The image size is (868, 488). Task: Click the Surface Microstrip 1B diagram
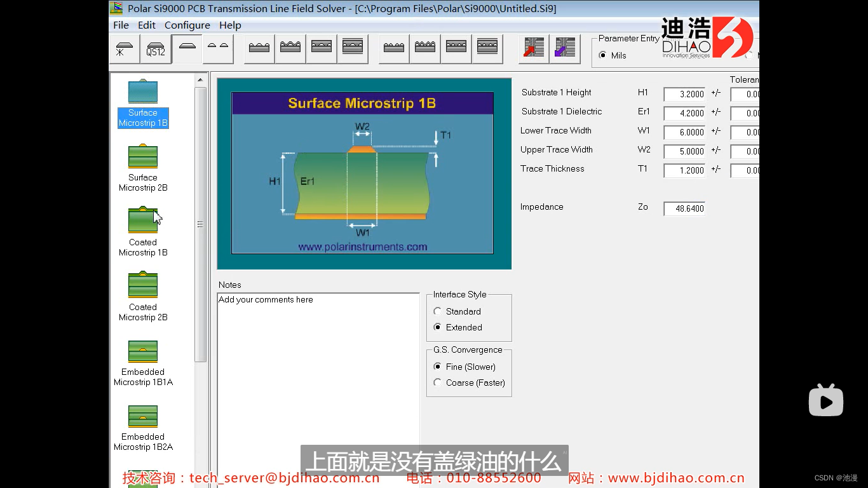pyautogui.click(x=363, y=173)
